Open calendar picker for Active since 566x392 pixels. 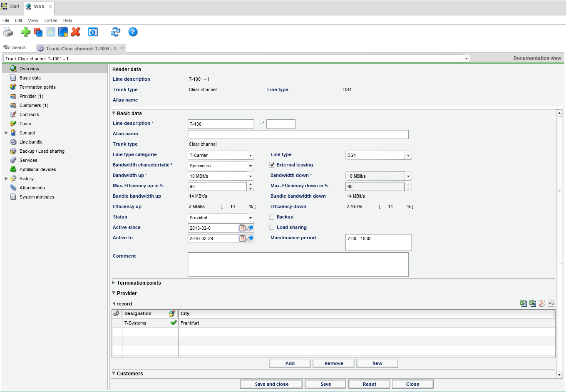242,228
